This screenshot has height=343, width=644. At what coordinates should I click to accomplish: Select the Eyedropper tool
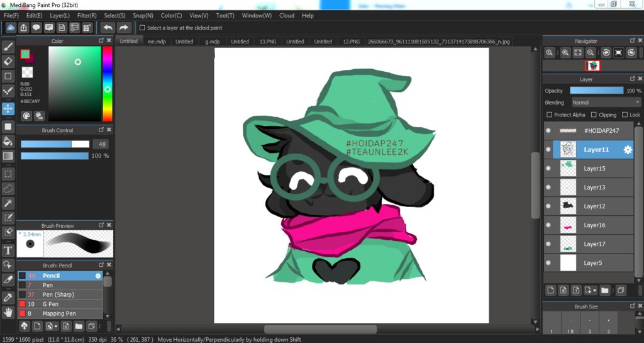(x=8, y=298)
